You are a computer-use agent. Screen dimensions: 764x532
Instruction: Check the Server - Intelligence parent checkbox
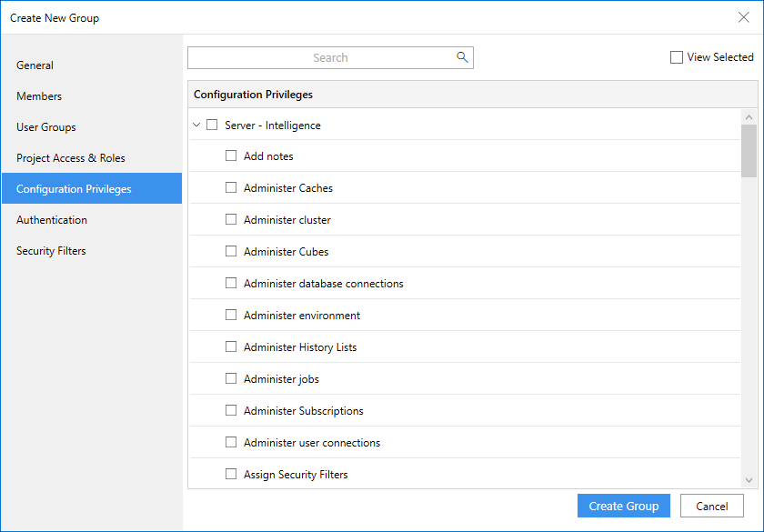[213, 125]
